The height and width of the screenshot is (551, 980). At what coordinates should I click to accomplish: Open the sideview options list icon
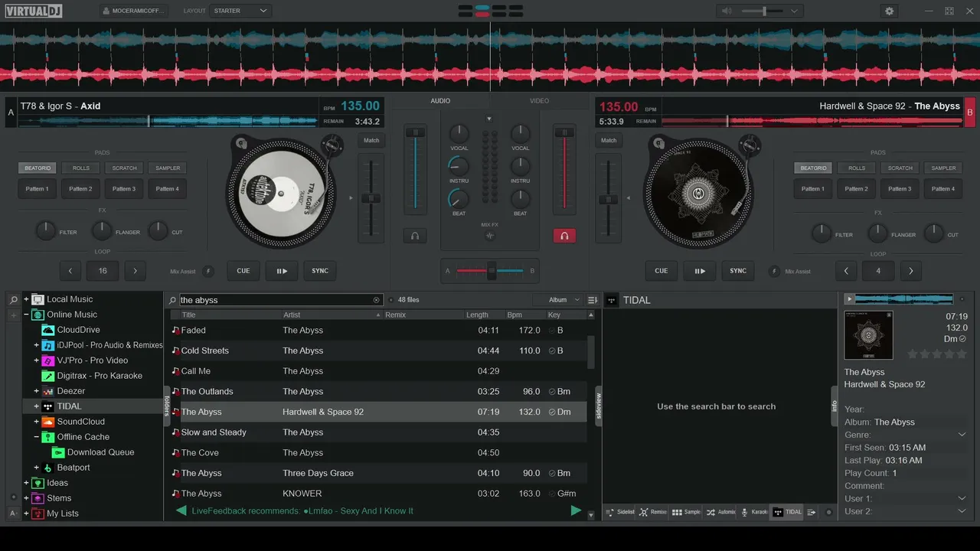(812, 512)
